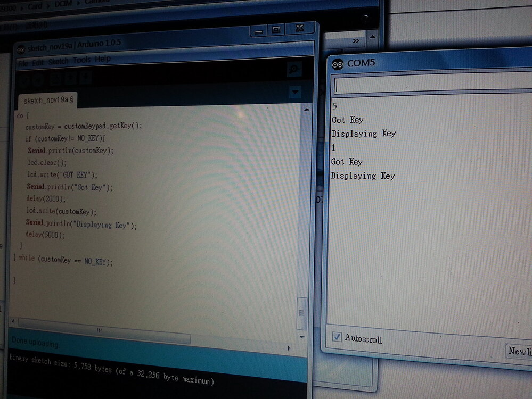Open the Serial Monitor magnifier icon

tap(293, 70)
